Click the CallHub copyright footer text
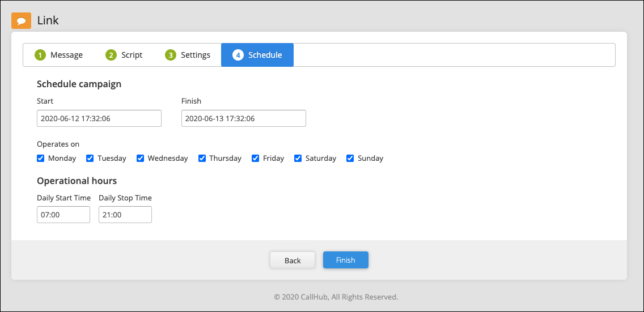Image resolution: width=644 pixels, height=312 pixels. click(x=336, y=297)
